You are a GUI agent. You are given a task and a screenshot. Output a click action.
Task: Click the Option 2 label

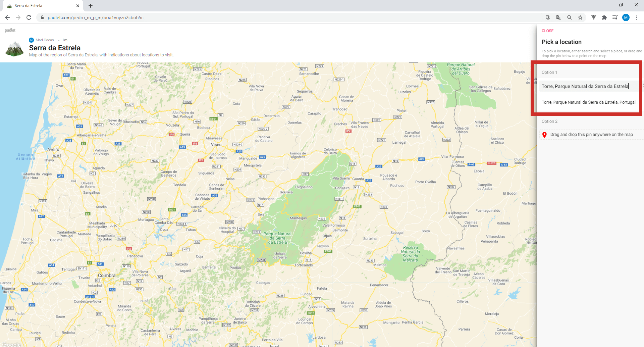point(549,121)
